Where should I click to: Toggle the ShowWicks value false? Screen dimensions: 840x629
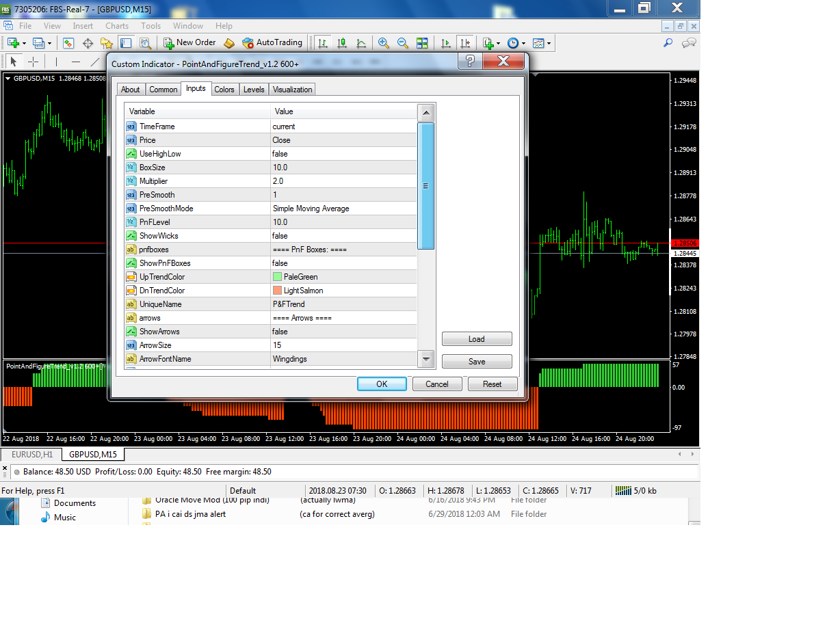343,236
